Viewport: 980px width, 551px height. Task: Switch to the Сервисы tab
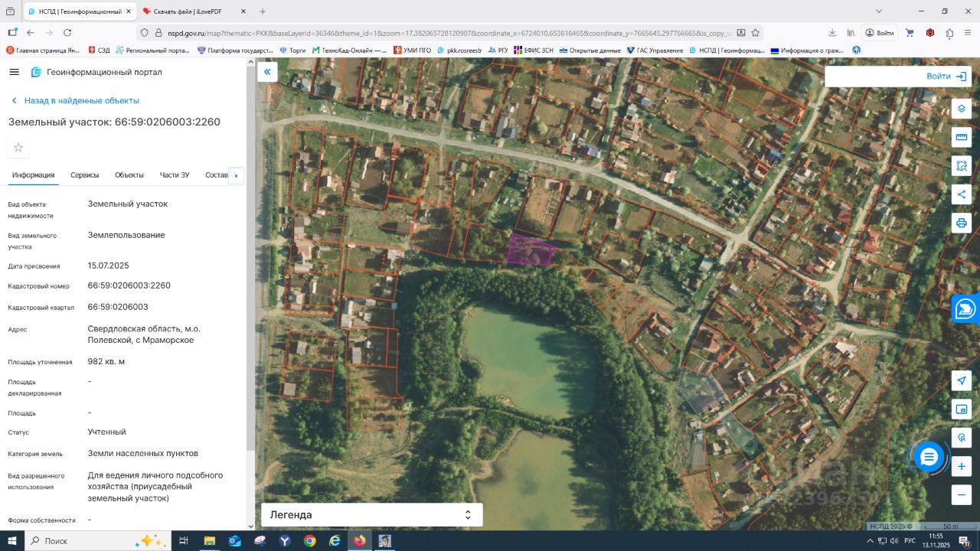pos(85,175)
